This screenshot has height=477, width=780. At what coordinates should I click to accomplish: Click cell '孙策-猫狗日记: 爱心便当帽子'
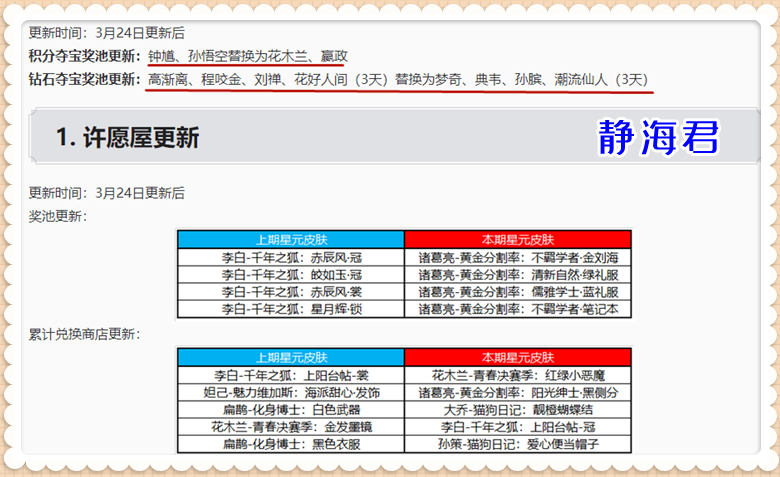(518, 444)
